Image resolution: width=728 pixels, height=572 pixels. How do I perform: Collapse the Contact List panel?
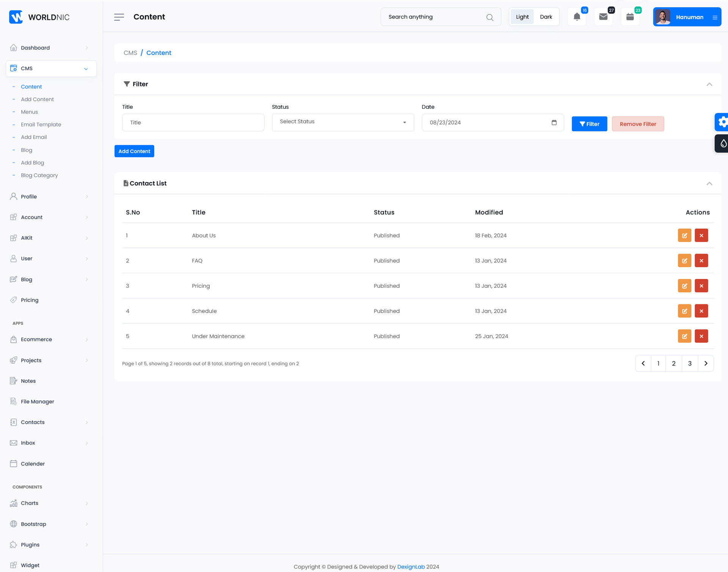(709, 183)
